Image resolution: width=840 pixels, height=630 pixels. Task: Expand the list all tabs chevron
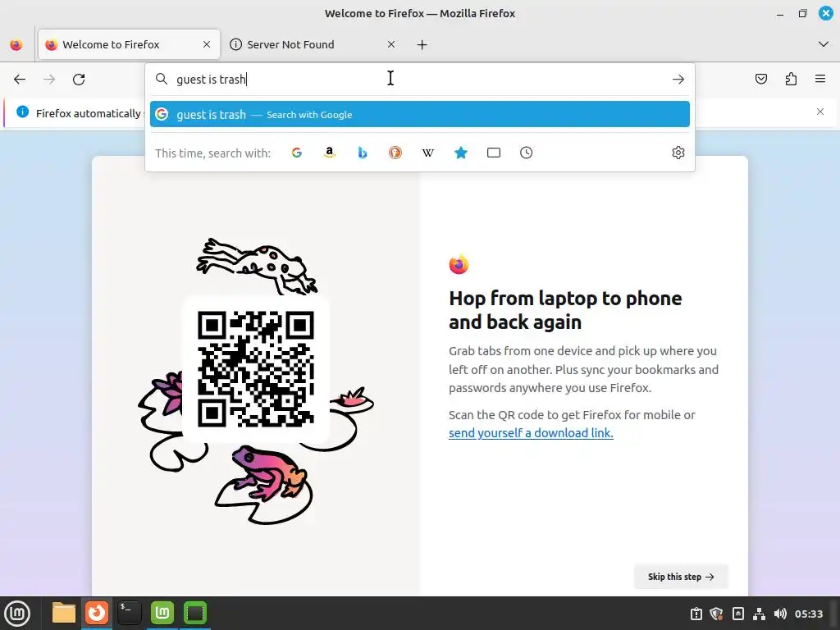[824, 44]
